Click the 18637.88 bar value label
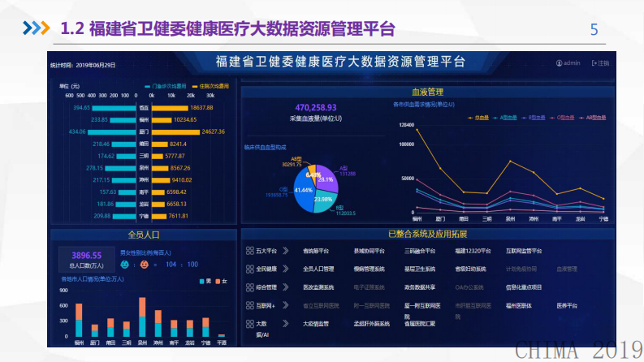 pyautogui.click(x=201, y=108)
